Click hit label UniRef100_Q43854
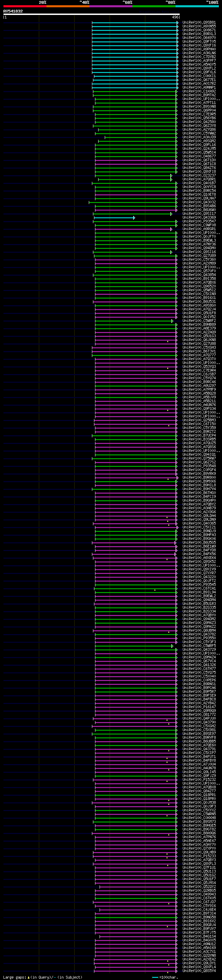This screenshot has width=222, height=980. click(x=199, y=275)
